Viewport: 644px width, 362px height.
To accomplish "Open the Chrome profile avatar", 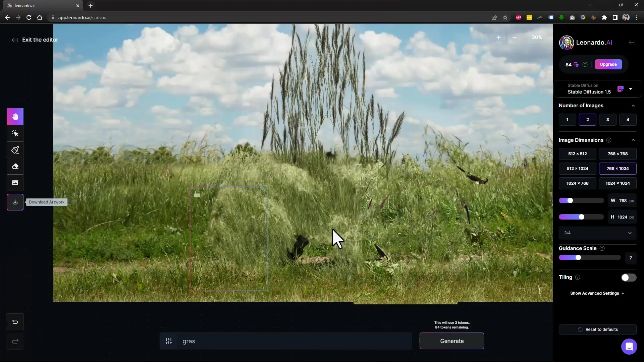I will point(626,17).
